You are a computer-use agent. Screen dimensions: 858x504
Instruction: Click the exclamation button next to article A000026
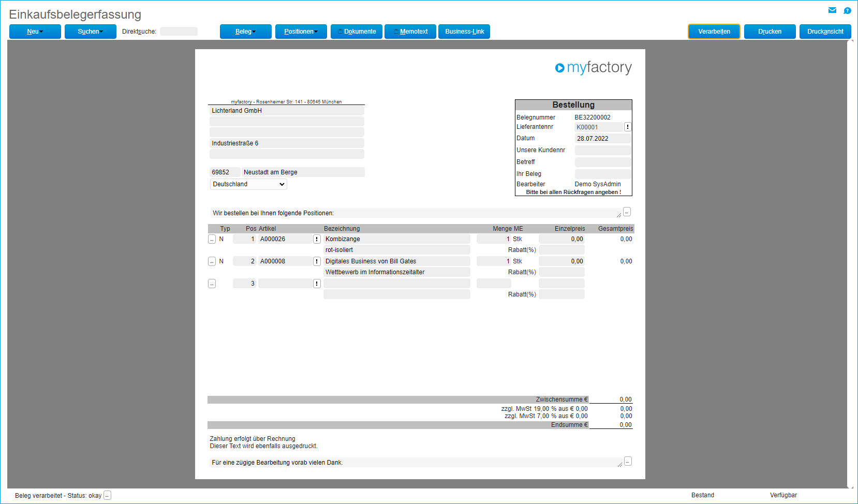click(x=317, y=239)
